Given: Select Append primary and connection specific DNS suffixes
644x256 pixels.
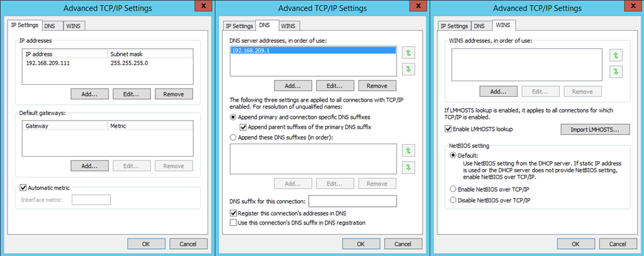Looking at the screenshot, I should [x=233, y=118].
